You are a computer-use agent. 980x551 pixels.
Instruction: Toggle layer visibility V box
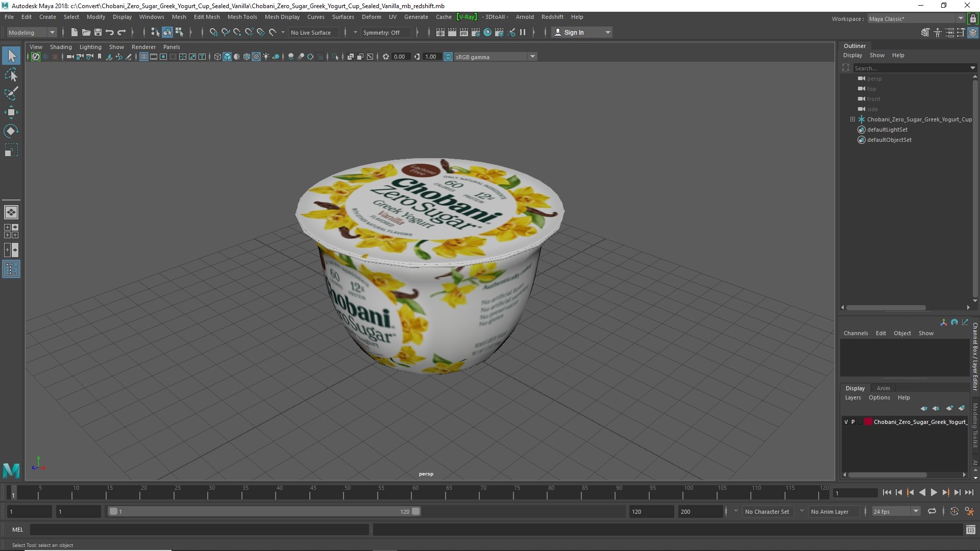[x=846, y=422]
